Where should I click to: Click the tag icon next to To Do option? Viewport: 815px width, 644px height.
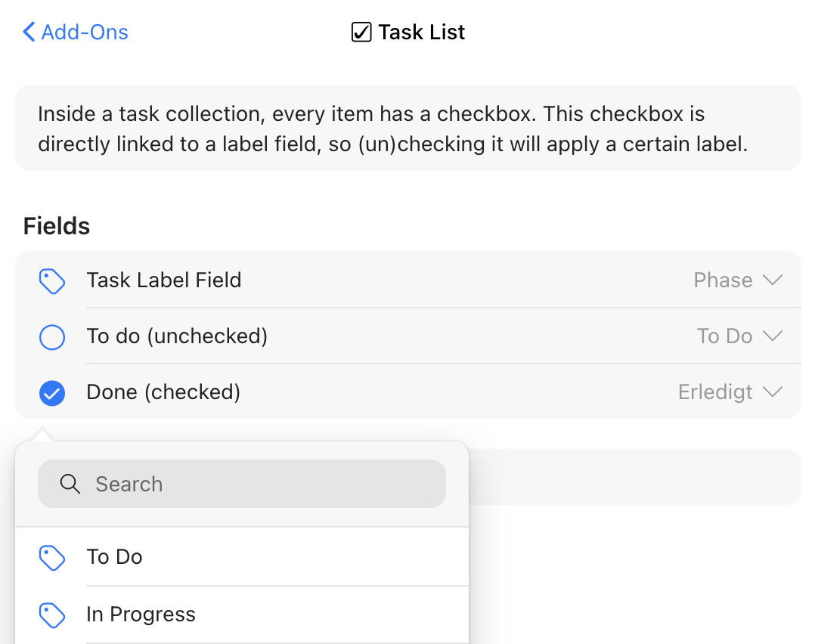pos(52,557)
